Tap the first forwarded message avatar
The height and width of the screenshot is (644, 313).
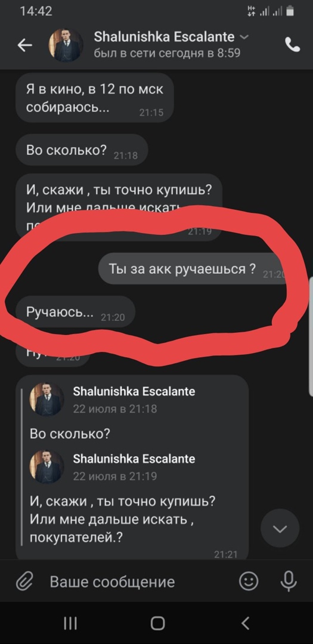tap(47, 400)
